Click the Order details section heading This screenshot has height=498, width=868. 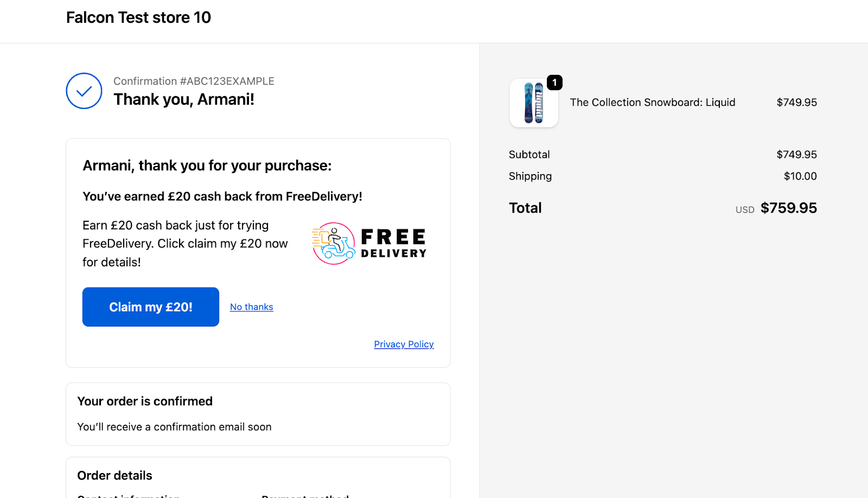point(114,476)
